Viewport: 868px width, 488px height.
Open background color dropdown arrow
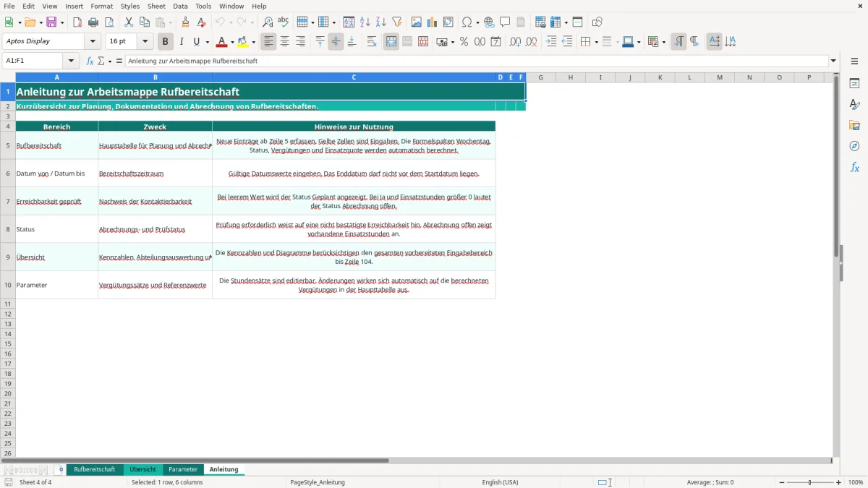253,42
